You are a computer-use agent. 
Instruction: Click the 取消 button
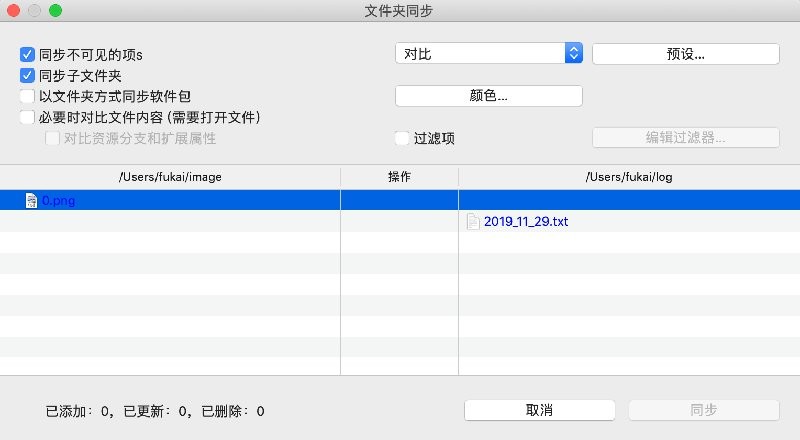[539, 410]
